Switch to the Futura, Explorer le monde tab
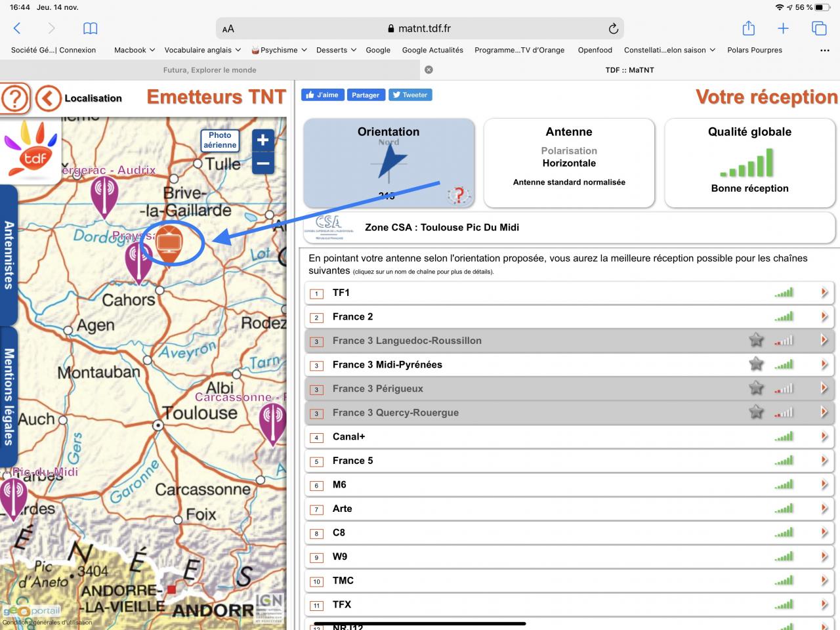 click(x=210, y=70)
